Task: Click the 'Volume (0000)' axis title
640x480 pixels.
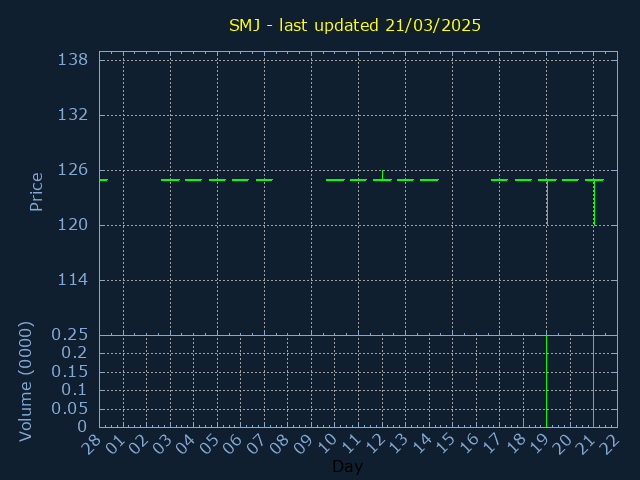Action: 25,381
